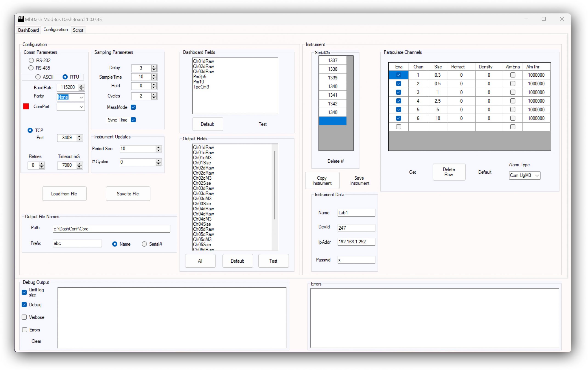Open the Parity dropdown

(81, 97)
